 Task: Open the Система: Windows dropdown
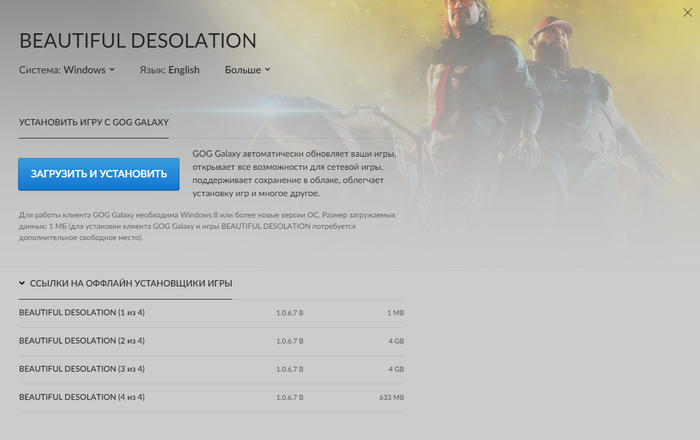coord(67,70)
